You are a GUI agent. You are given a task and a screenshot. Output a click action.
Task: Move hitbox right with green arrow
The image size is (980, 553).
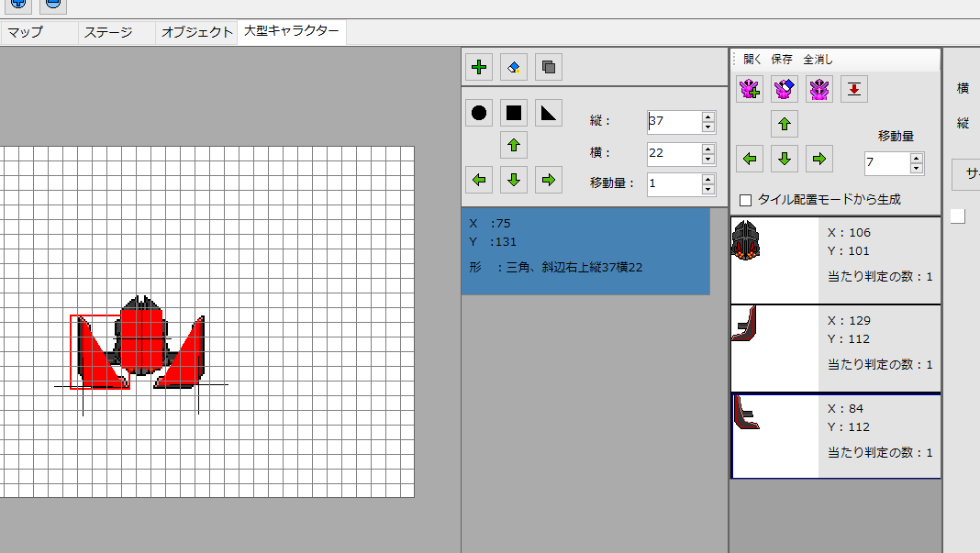tap(549, 180)
